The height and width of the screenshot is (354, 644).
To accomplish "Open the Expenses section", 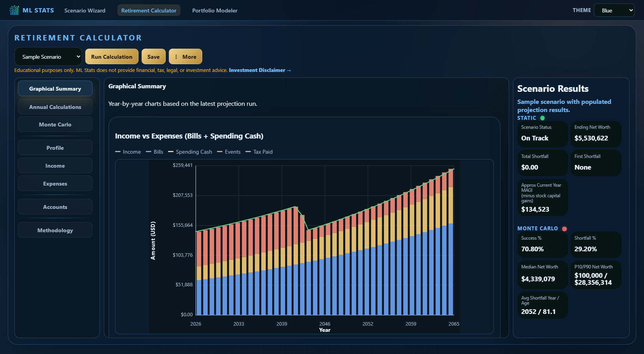I will 55,184.
